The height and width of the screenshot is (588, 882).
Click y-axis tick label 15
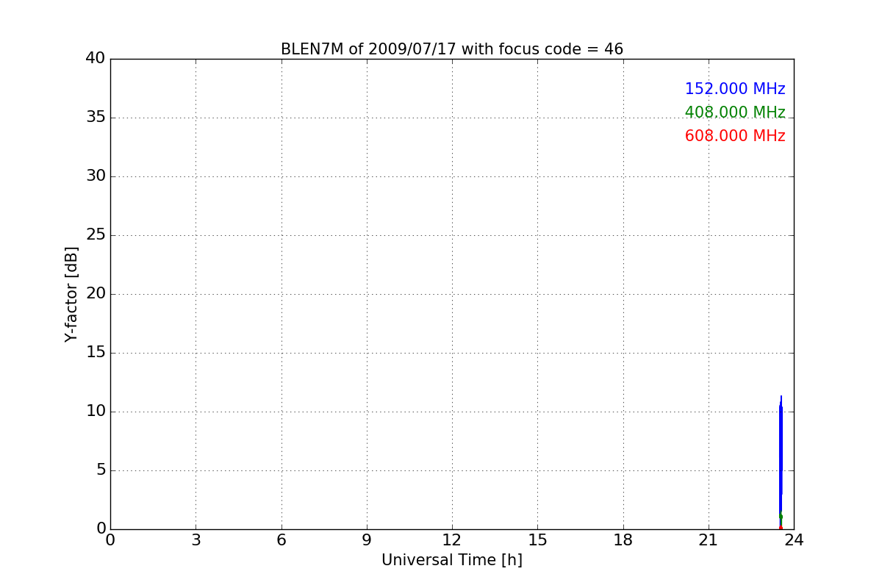(x=96, y=352)
